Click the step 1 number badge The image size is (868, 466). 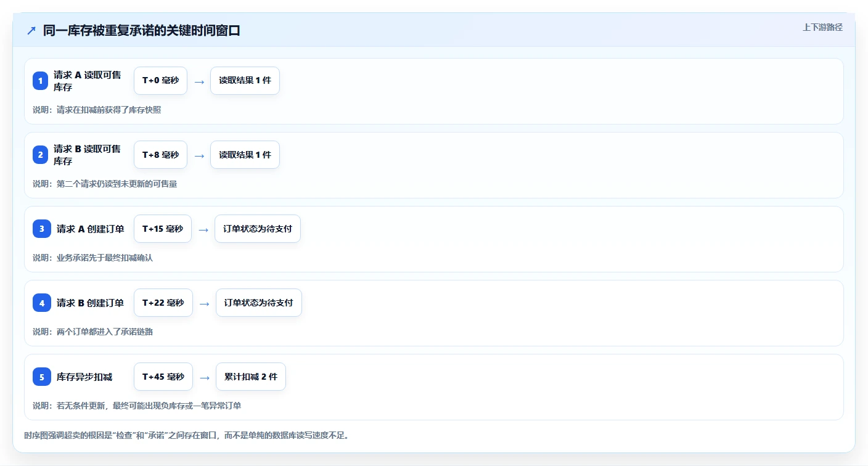(41, 81)
